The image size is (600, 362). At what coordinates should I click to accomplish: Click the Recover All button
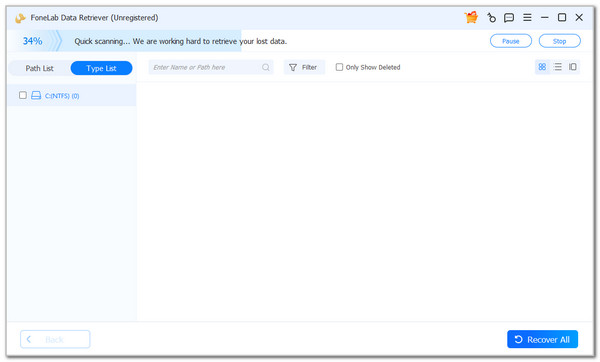coord(543,339)
